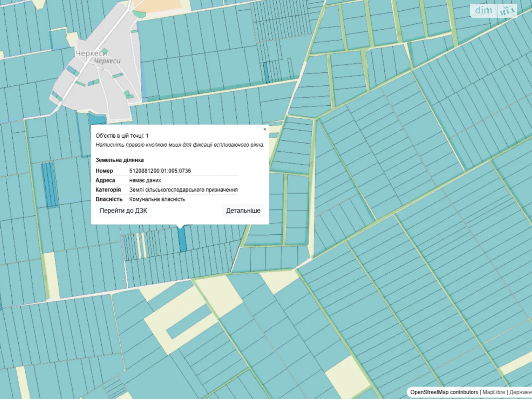Image resolution: width=532 pixels, height=399 pixels.
Task: Click the Перейти до ДЗК button
Action: click(x=123, y=210)
